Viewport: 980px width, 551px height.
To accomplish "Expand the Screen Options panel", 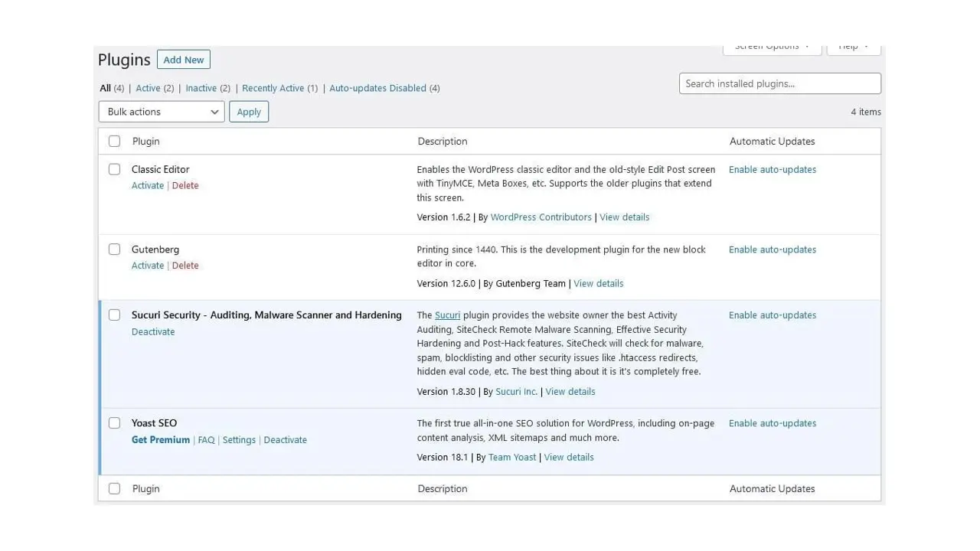I will 773,47.
